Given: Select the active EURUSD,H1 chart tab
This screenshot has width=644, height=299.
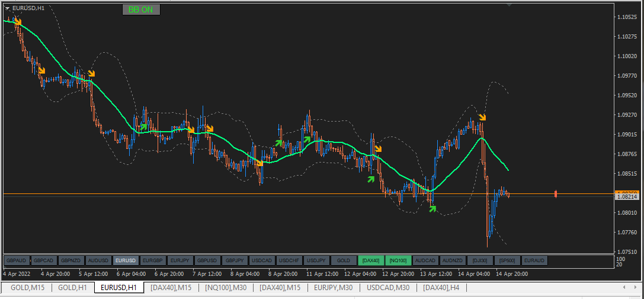Looking at the screenshot, I should point(119,288).
